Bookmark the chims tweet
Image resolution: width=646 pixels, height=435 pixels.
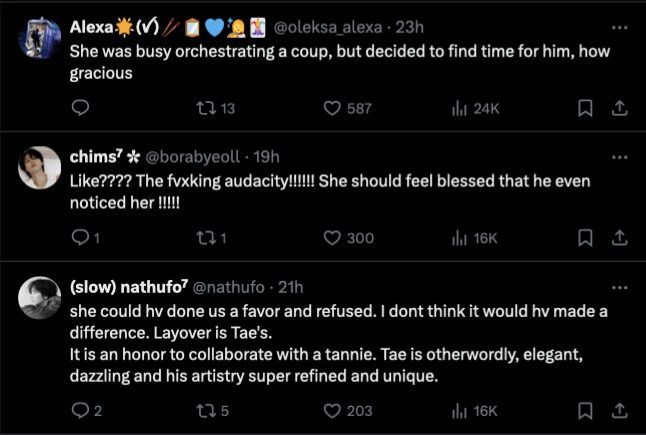586,237
